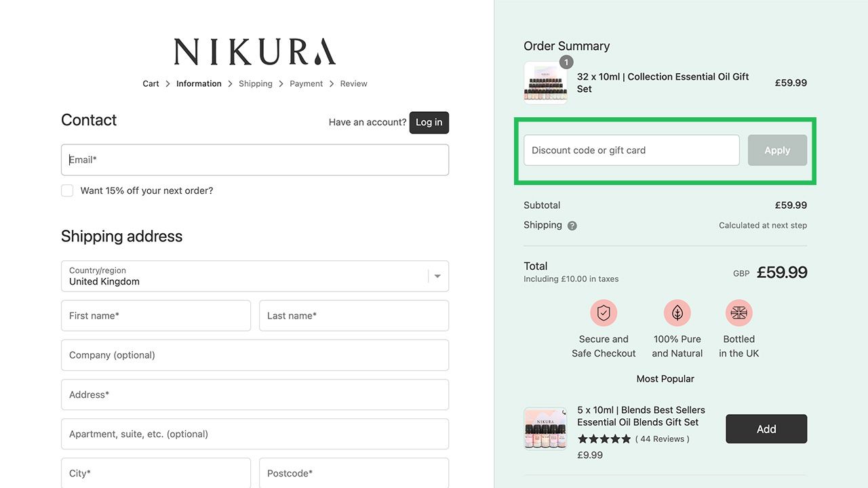The width and height of the screenshot is (868, 488).
Task: Click the Secure and Safe Checkout shield icon
Action: coord(604,312)
